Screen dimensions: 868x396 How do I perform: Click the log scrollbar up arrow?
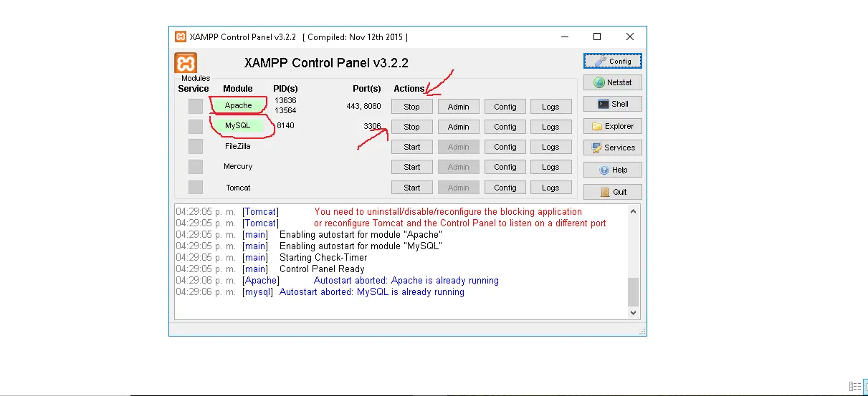[633, 212]
